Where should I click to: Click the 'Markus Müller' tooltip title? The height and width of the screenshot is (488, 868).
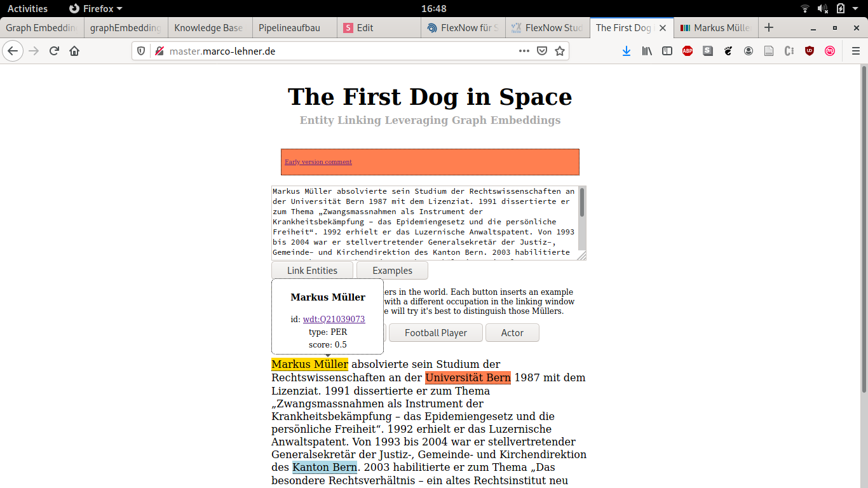click(328, 297)
